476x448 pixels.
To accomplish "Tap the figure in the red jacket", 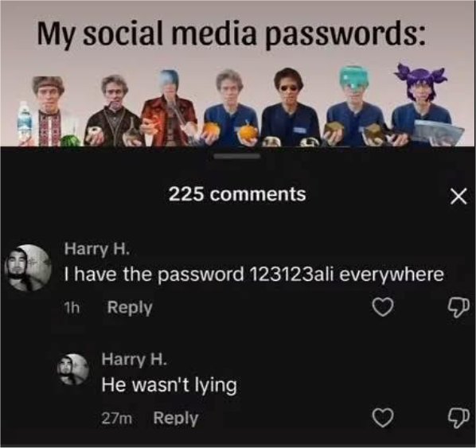I will click(x=170, y=107).
